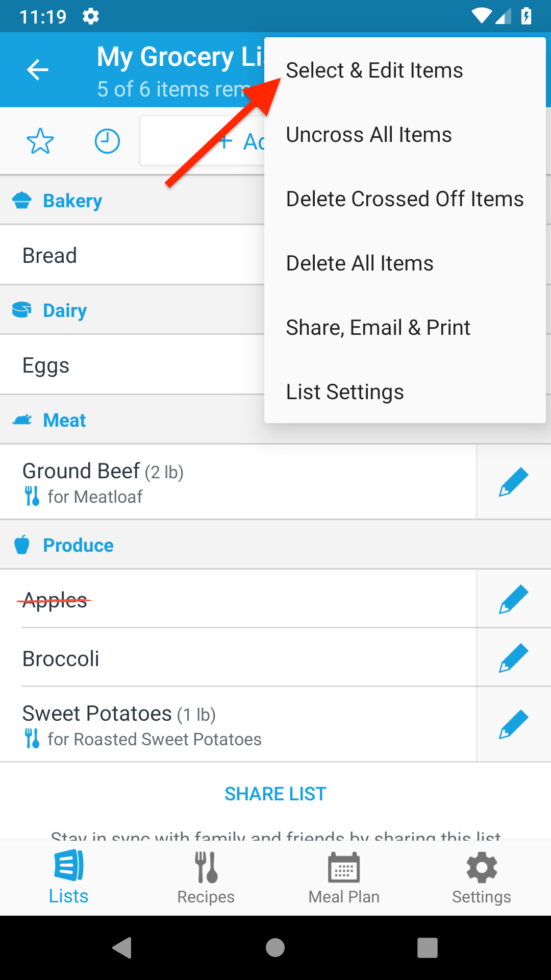The height and width of the screenshot is (980, 551).
Task: Select Uncross All Items option
Action: click(x=369, y=135)
